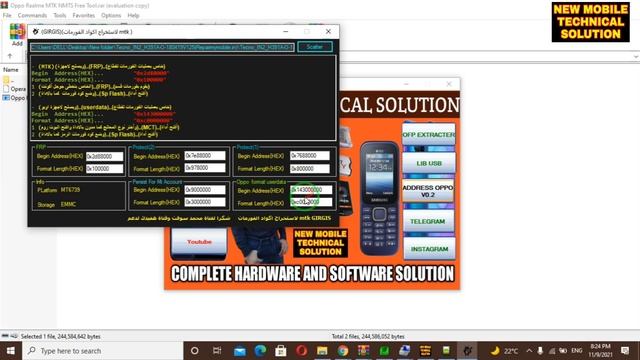Click the FRP Begin Address field
Image resolution: width=640 pixels, height=360 pixels.
[x=104, y=156]
